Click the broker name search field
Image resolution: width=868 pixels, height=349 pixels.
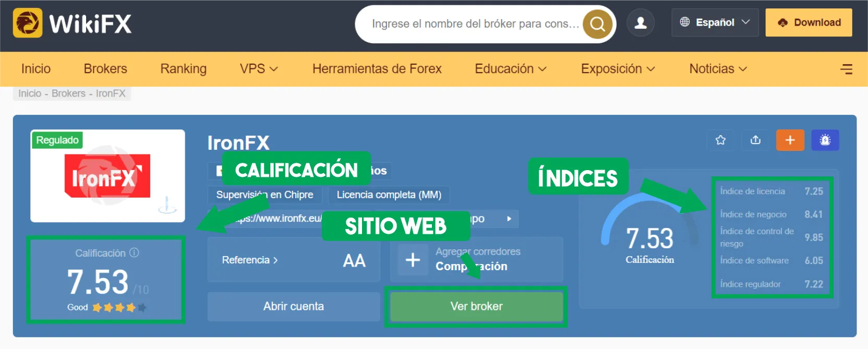point(475,24)
